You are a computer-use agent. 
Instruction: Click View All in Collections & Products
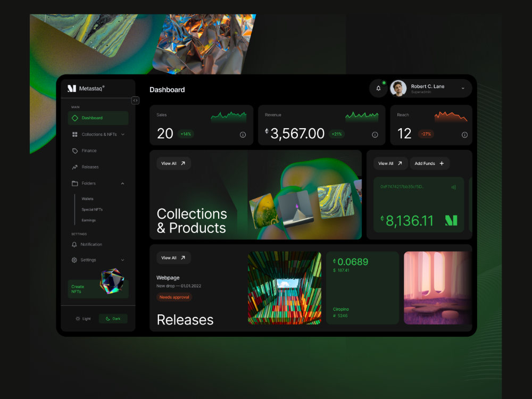[173, 163]
